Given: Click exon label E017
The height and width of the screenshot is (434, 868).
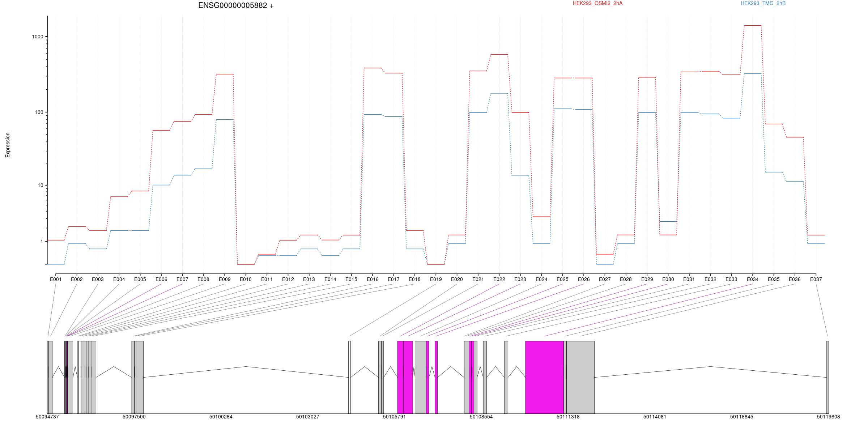Looking at the screenshot, I should (393, 279).
